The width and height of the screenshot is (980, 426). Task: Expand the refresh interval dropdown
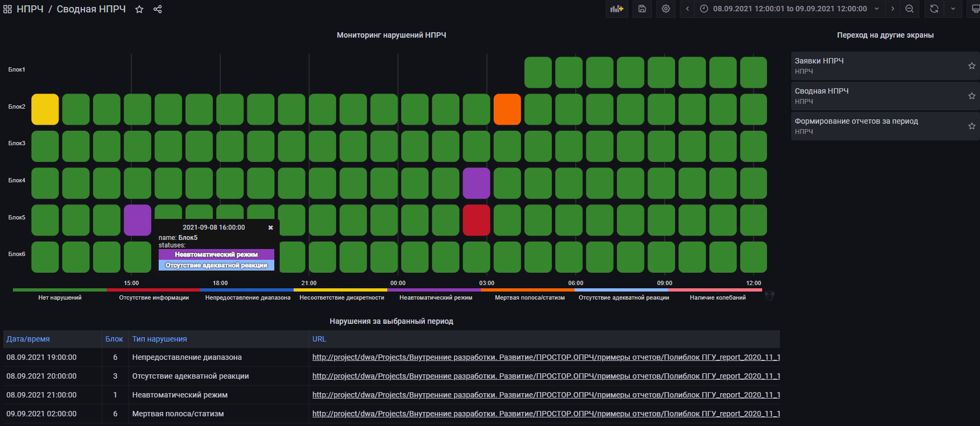pyautogui.click(x=953, y=9)
